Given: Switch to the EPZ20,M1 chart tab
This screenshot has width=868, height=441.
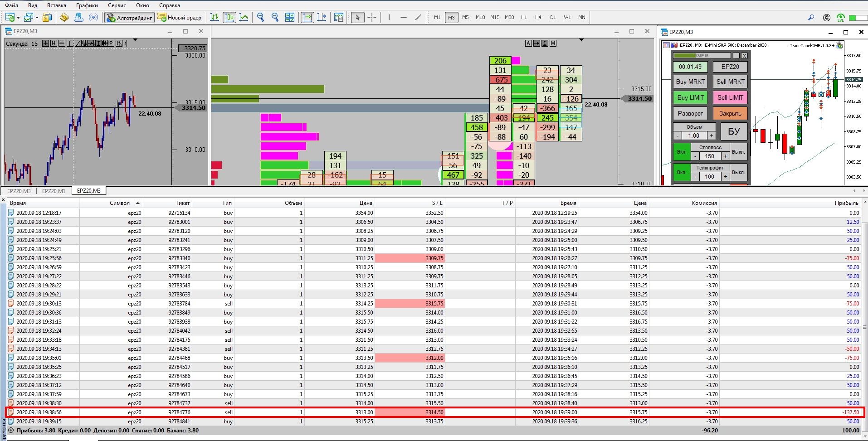Looking at the screenshot, I should [x=54, y=191].
